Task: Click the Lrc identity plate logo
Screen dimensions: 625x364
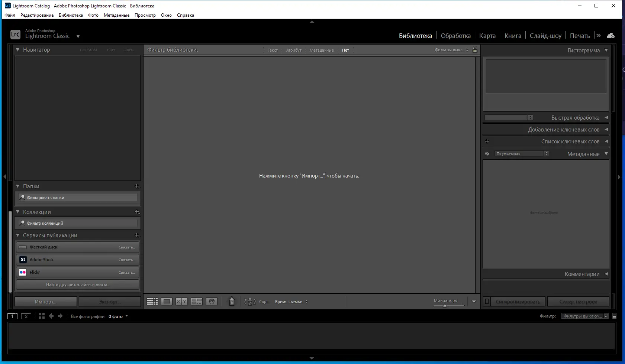Action: (x=15, y=34)
